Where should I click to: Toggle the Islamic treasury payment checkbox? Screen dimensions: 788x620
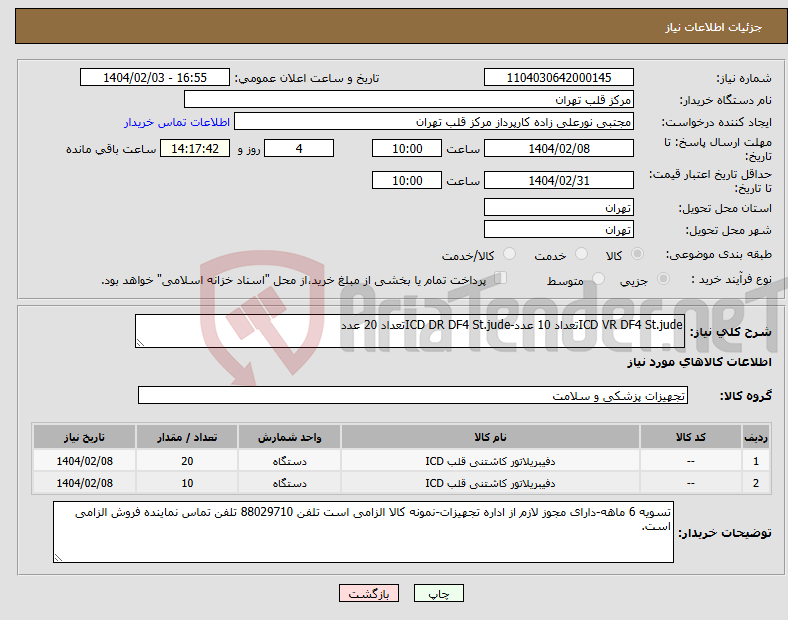click(500, 278)
